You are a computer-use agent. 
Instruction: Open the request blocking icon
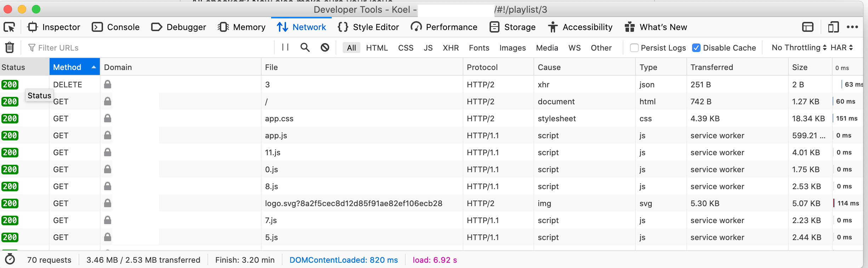[x=325, y=47]
